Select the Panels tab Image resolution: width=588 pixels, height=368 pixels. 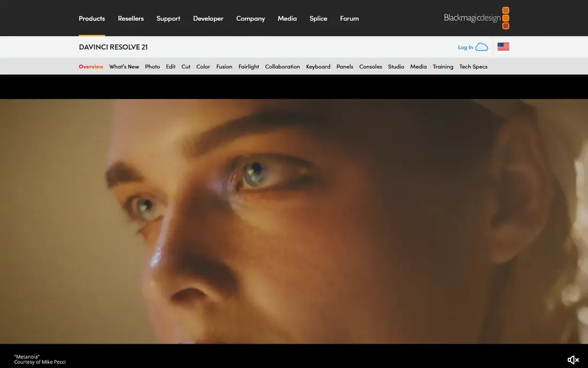pyautogui.click(x=345, y=67)
